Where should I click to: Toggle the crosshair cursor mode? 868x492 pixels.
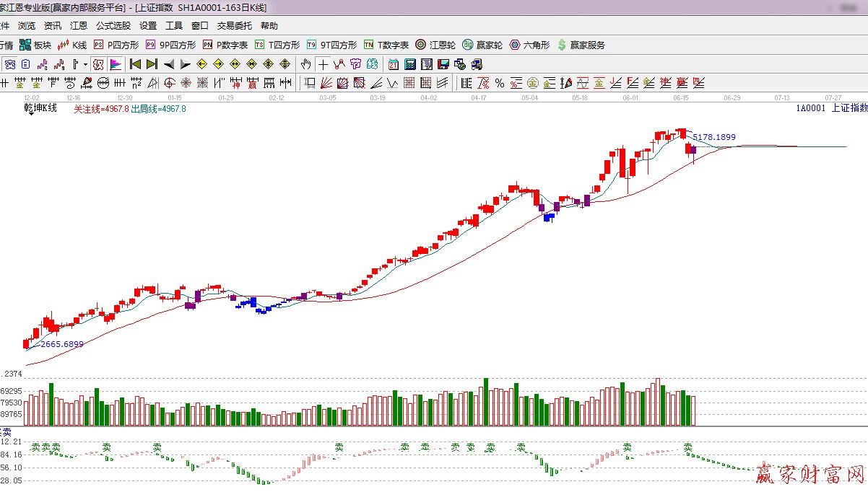323,64
